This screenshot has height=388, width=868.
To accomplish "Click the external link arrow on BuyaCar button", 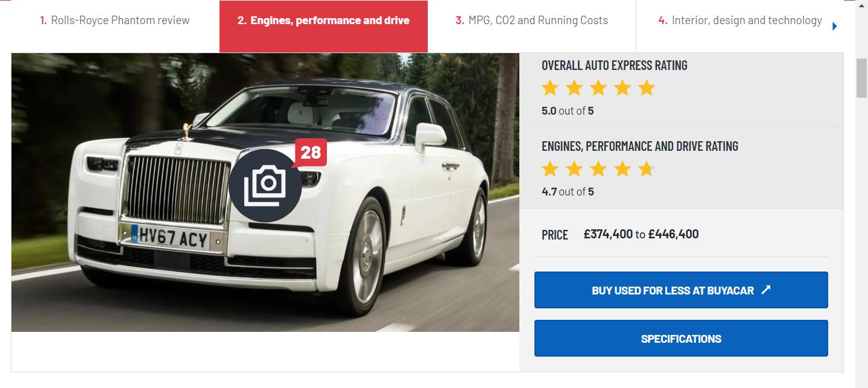I will point(766,290).
